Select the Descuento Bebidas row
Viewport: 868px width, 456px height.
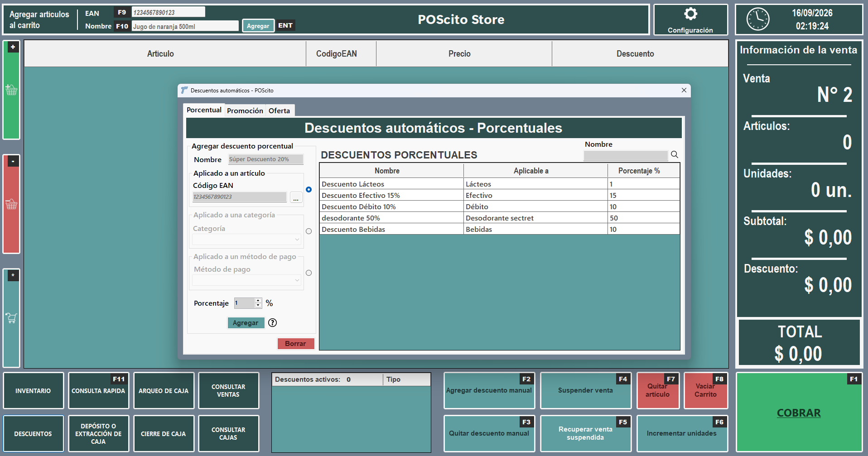[499, 230]
